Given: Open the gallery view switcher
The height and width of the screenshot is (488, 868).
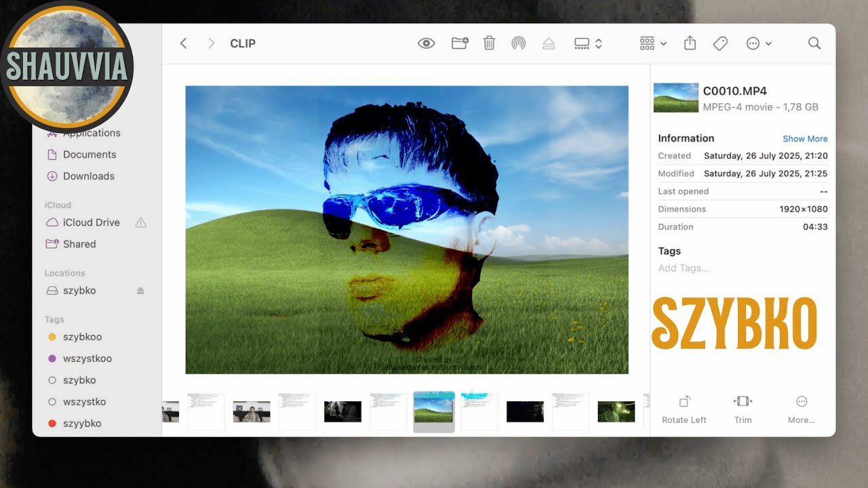Looking at the screenshot, I should click(x=588, y=43).
